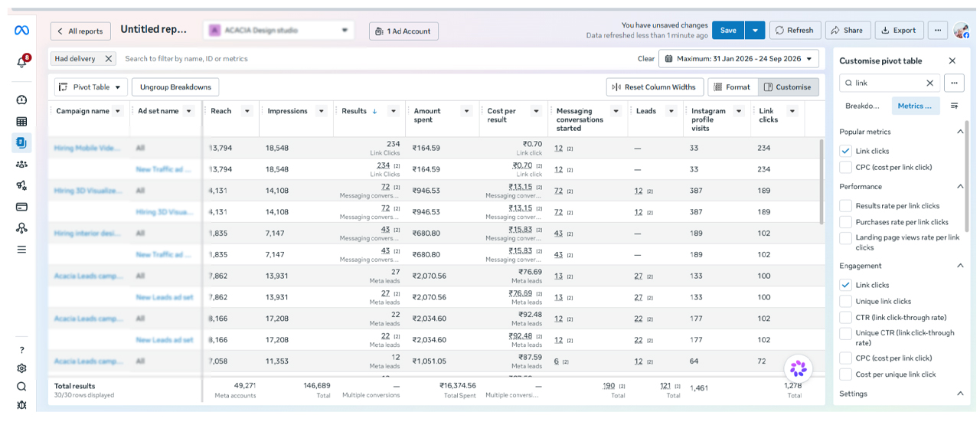Open the profile avatar menu
This screenshot has width=980, height=438.
click(x=962, y=31)
